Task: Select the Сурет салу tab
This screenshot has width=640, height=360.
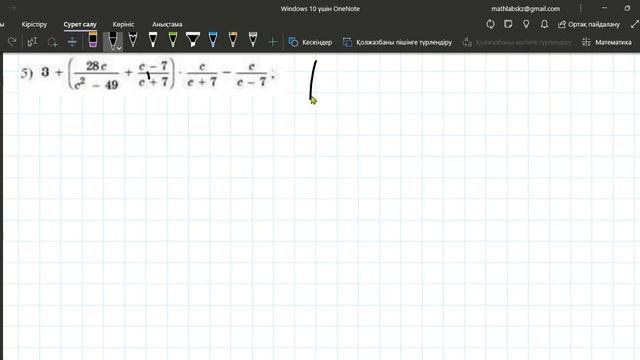Action: [x=80, y=24]
